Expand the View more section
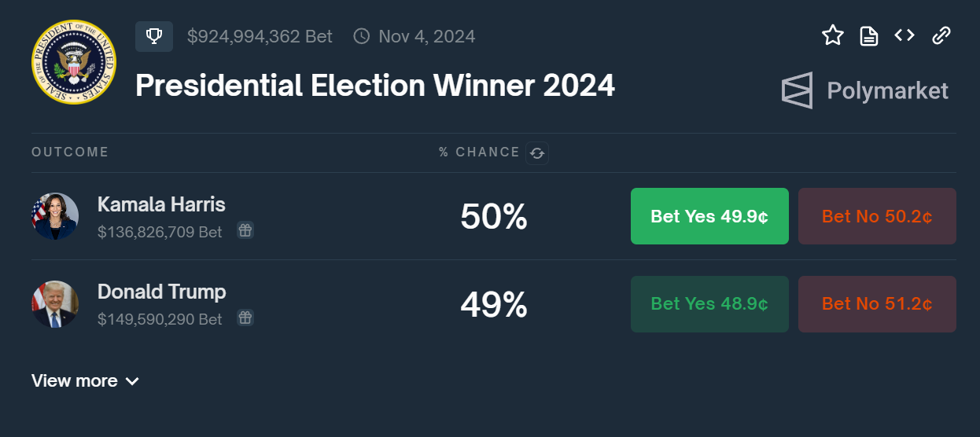Image resolution: width=980 pixels, height=437 pixels. [x=75, y=380]
